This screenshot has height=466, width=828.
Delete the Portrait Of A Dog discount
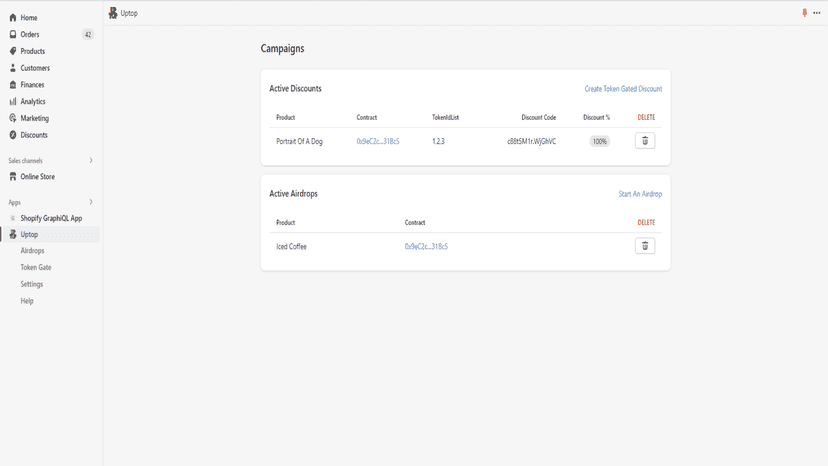click(645, 141)
